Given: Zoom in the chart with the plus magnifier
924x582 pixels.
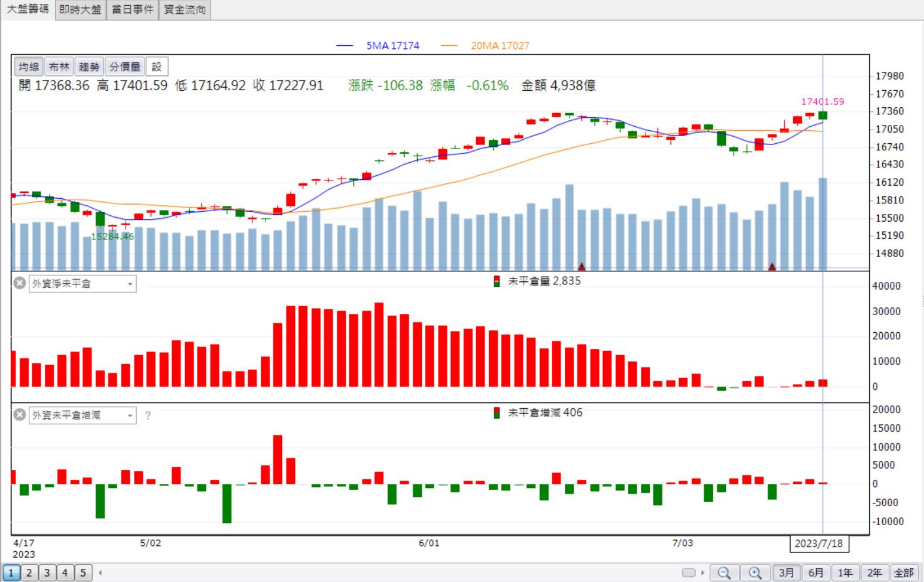Looking at the screenshot, I should click(755, 573).
